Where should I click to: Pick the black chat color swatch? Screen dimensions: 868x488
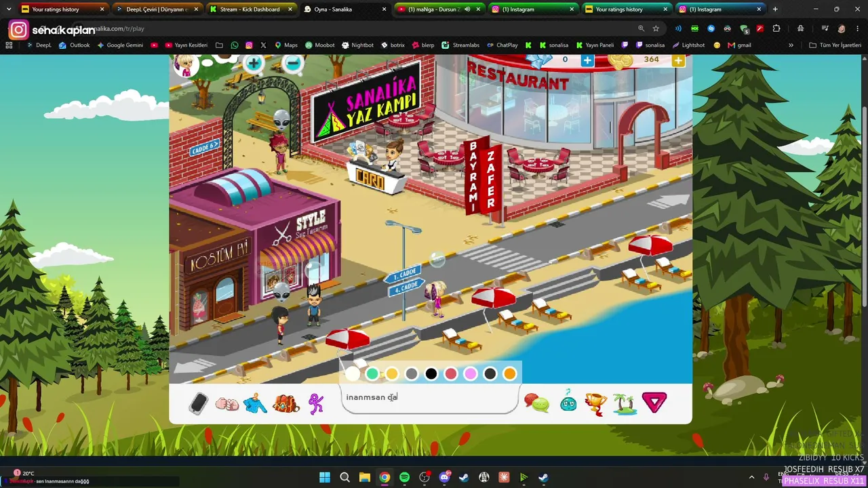coord(431,373)
